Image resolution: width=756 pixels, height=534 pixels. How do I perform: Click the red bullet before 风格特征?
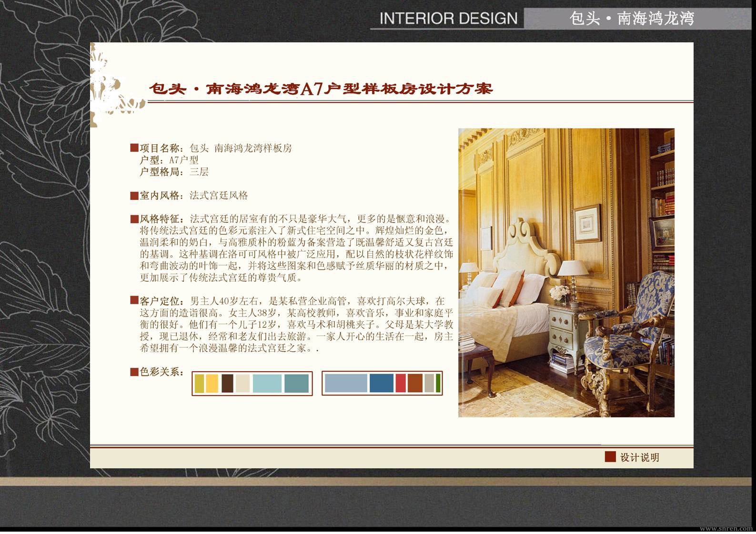pos(134,219)
